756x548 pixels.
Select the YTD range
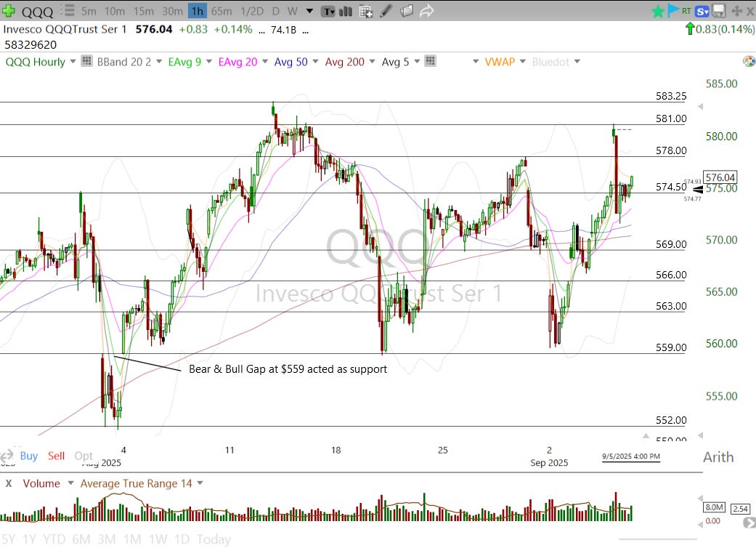54,539
